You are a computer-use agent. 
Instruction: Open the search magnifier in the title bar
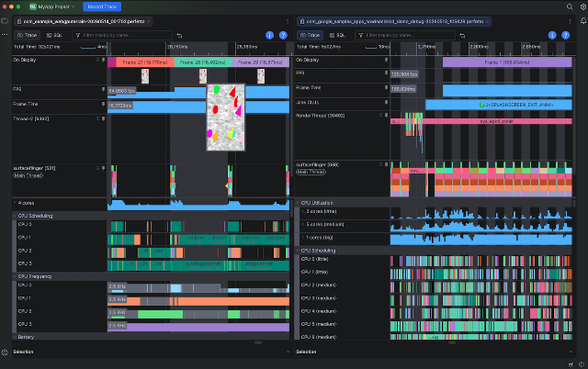pos(570,6)
